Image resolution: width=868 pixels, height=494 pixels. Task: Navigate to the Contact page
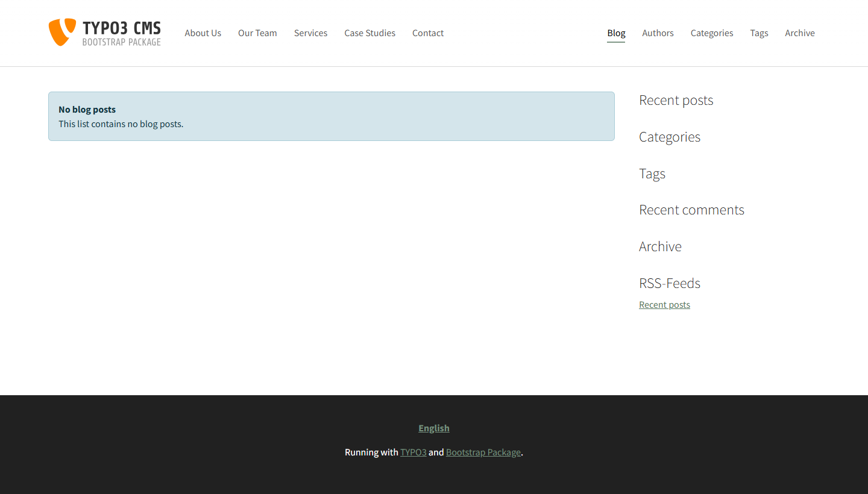pyautogui.click(x=427, y=33)
